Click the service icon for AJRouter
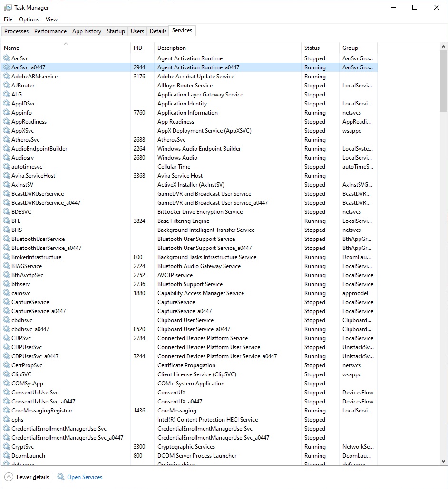Viewport: 448px width, 489px height. coord(7,86)
